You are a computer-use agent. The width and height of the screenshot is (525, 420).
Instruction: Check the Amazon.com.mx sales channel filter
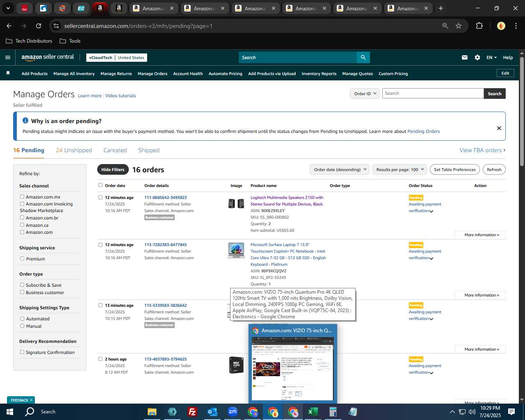tap(22, 196)
